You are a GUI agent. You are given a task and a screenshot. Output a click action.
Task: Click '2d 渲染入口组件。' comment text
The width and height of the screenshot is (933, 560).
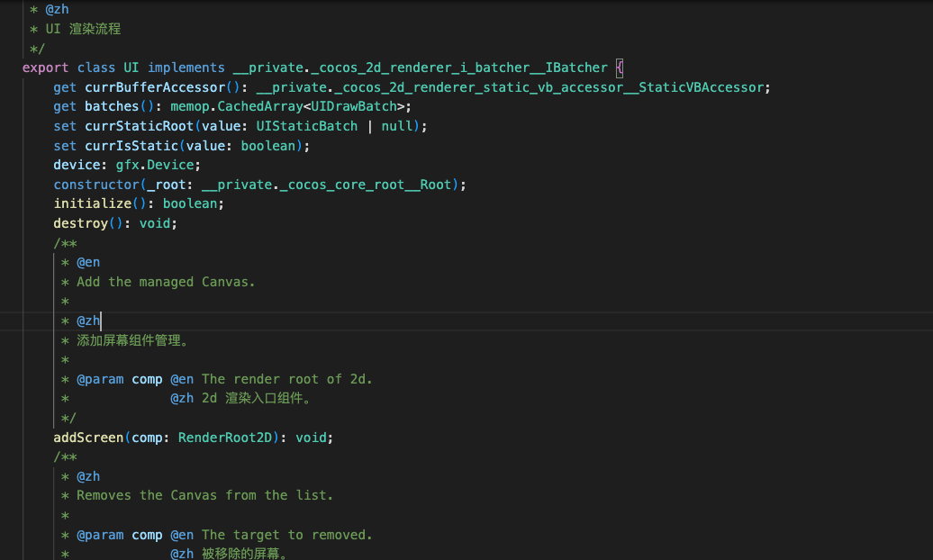[257, 398]
